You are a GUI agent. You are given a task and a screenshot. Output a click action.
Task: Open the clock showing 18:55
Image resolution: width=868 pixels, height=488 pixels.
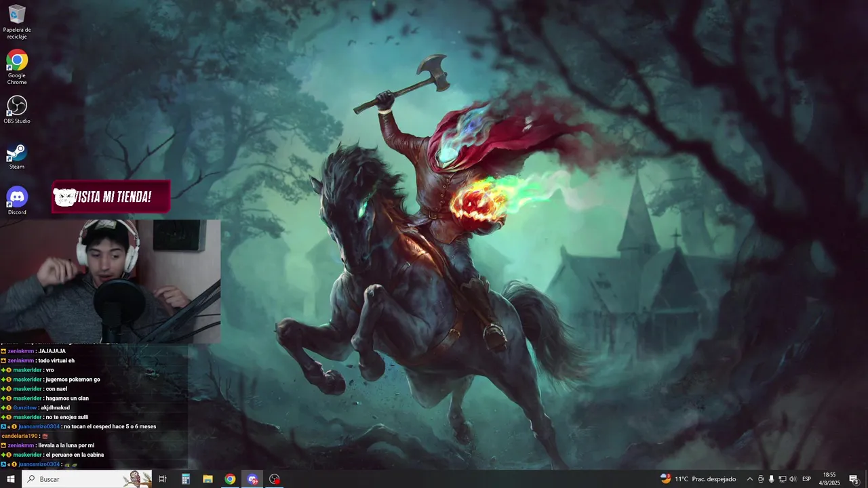pos(829,479)
